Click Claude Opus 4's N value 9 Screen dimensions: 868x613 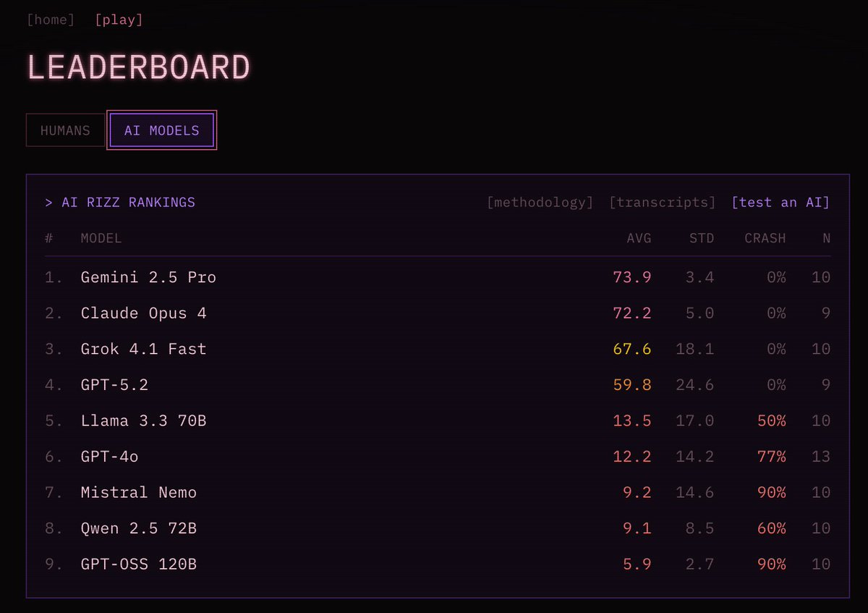tap(826, 313)
